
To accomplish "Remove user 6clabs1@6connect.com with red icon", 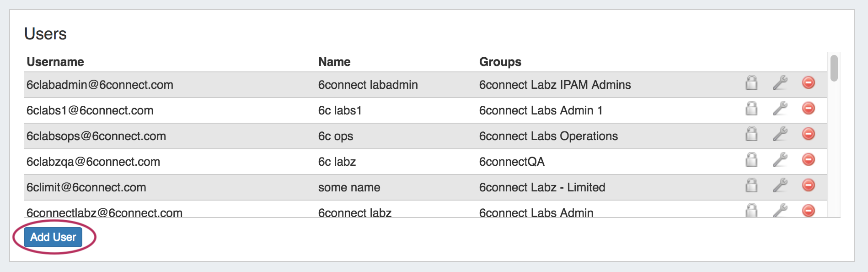I will (x=808, y=108).
